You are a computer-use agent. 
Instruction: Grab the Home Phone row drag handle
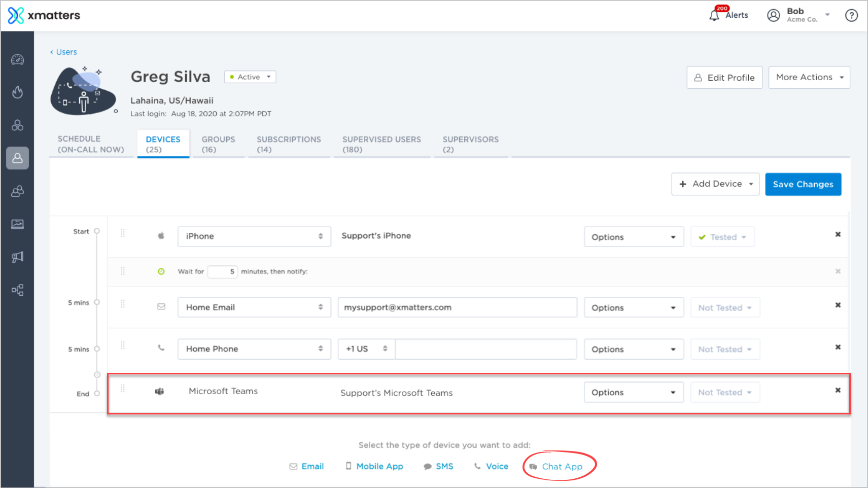click(x=122, y=345)
